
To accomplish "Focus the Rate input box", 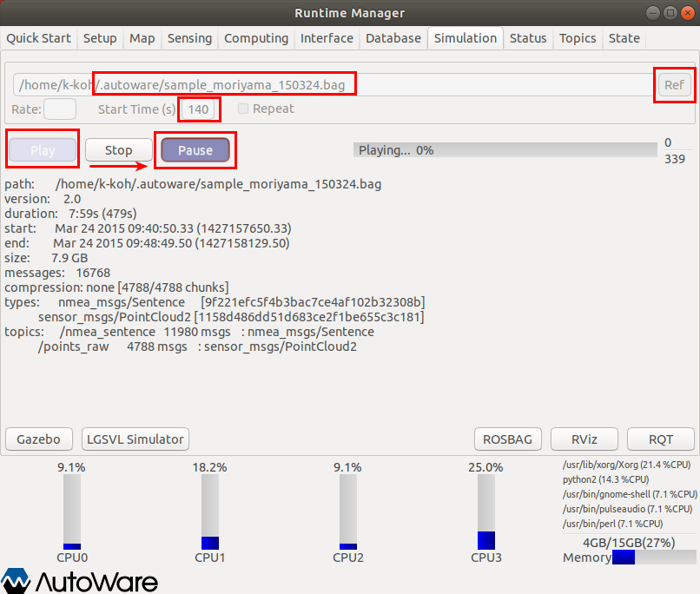I will 60,109.
